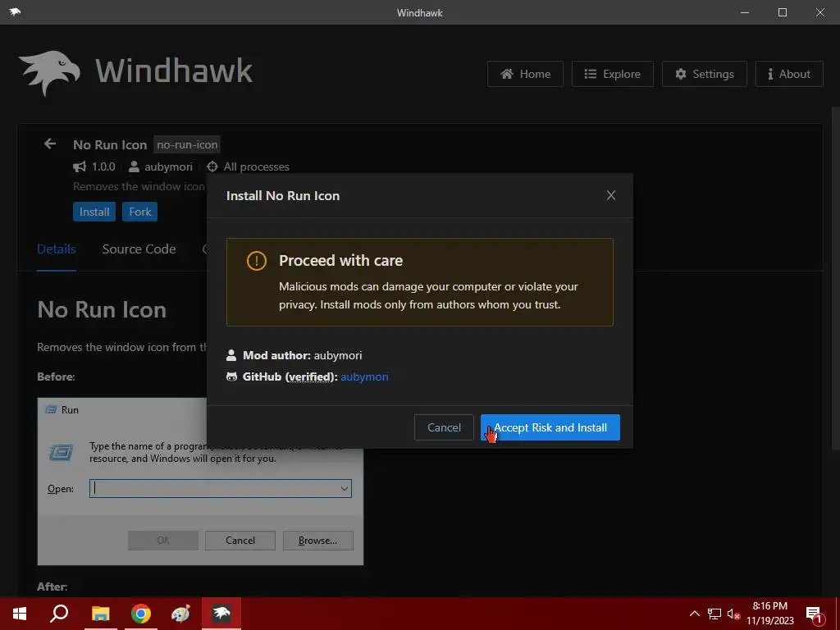840x630 pixels.
Task: Click the 'Mod author: aubymori' text
Action: point(302,355)
